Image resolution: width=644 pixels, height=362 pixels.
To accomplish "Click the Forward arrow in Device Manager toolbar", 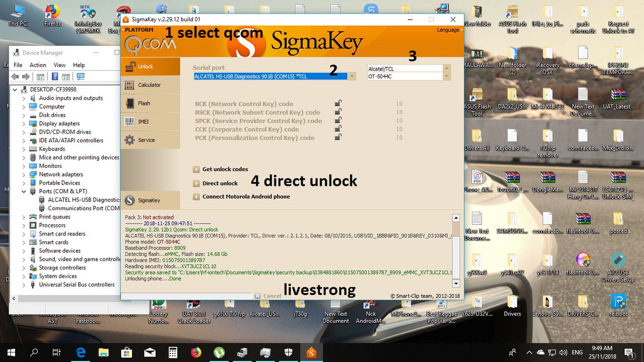I will pyautogui.click(x=26, y=76).
